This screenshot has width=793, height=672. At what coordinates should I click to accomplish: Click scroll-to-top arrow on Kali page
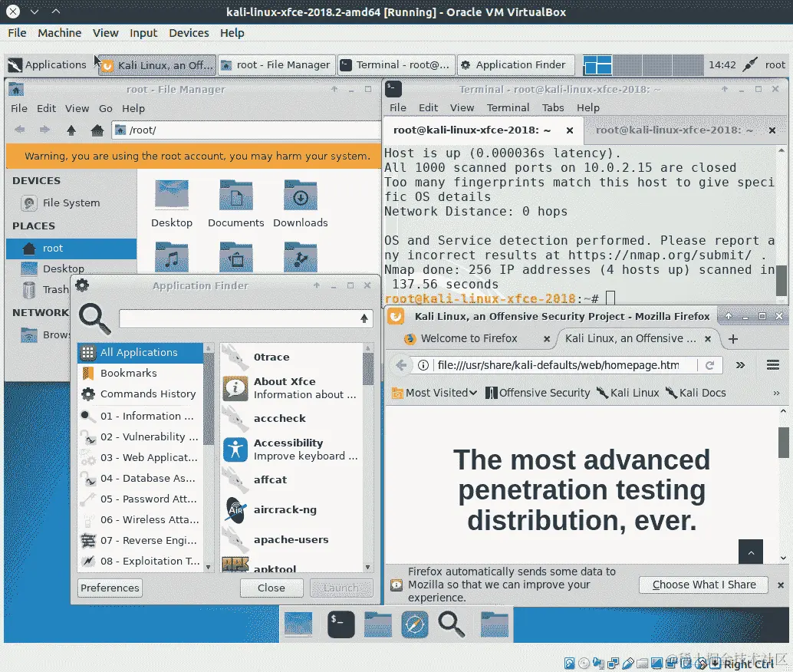[x=751, y=552]
